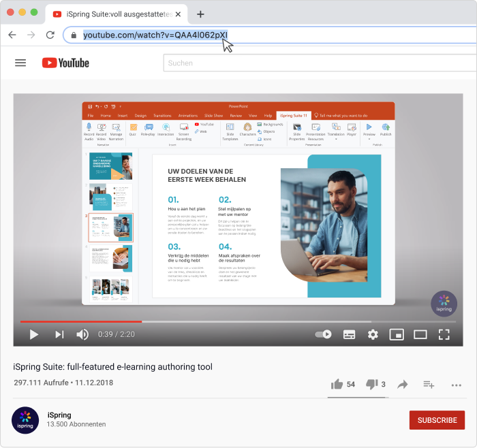
Task: Reload the YouTube page
Action: pyautogui.click(x=50, y=35)
